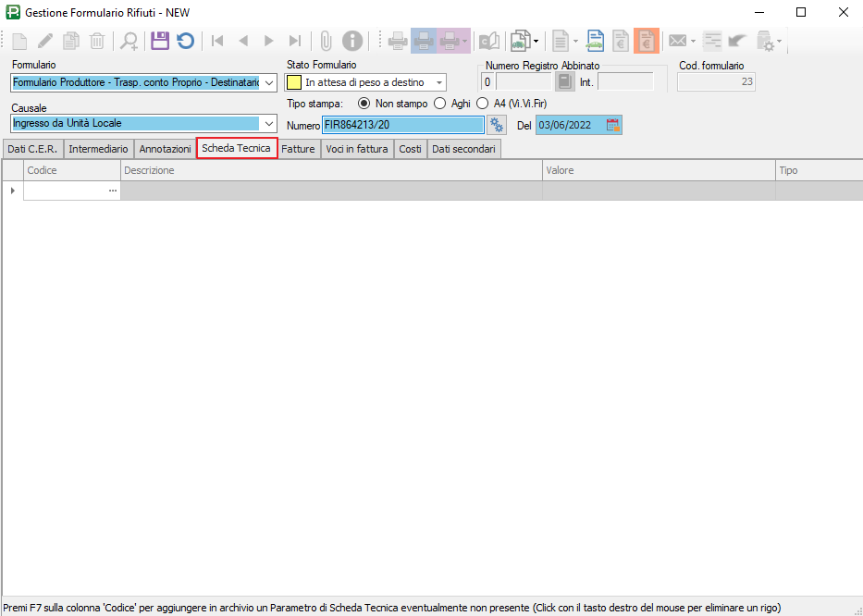
Task: Choose the 'A4 (Vi.Vi.Fir)' radio option
Action: [482, 104]
